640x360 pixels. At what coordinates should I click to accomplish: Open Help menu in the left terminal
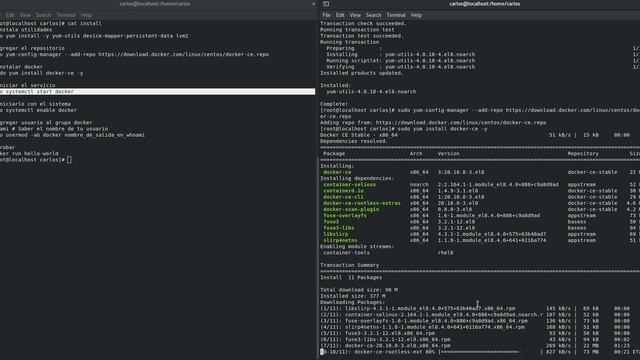86,15
